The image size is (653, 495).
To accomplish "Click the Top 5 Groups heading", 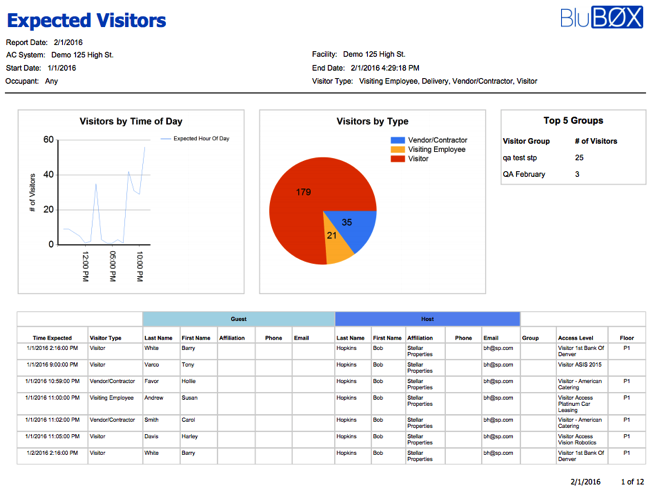I will 567,121.
